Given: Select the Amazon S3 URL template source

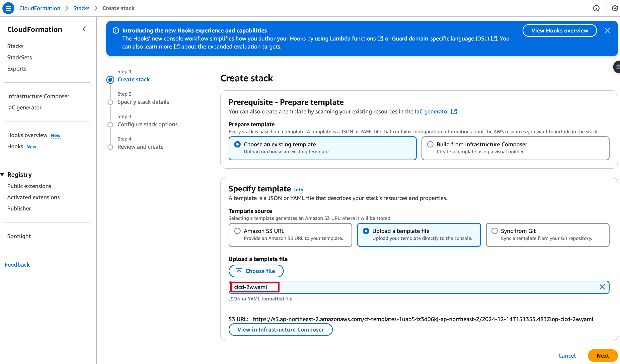Looking at the screenshot, I should click(x=237, y=231).
